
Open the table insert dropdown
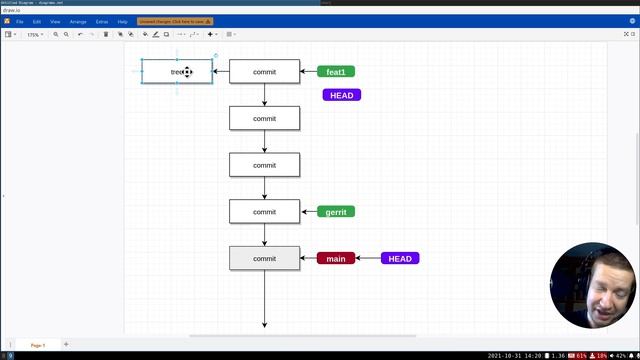(x=231, y=35)
